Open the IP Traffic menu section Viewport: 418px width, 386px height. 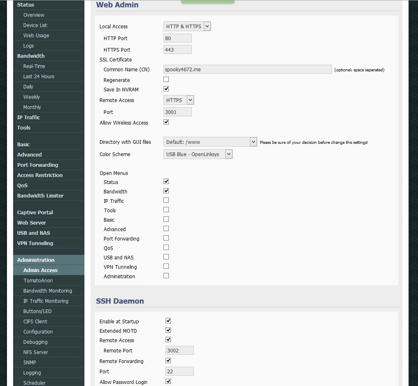click(x=29, y=117)
